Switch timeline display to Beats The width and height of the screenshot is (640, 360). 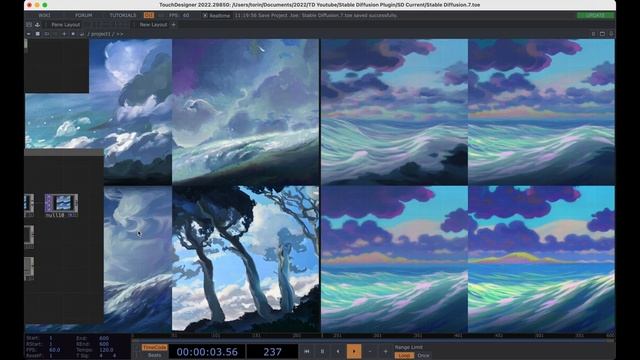click(x=154, y=355)
